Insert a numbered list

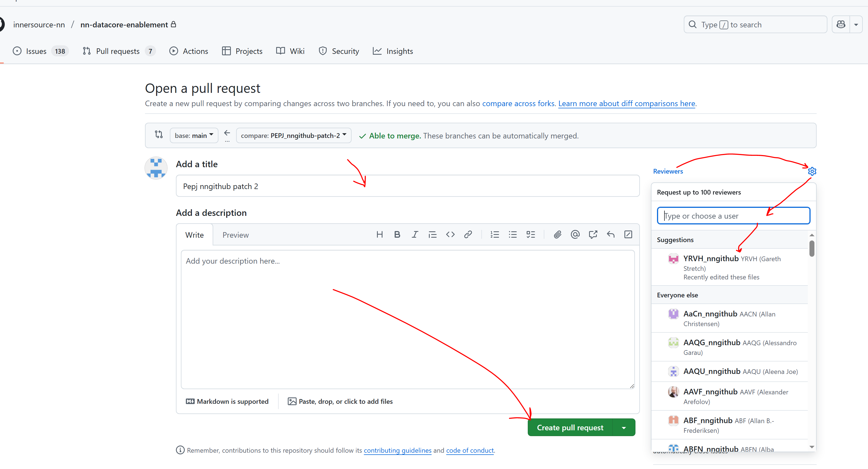495,235
